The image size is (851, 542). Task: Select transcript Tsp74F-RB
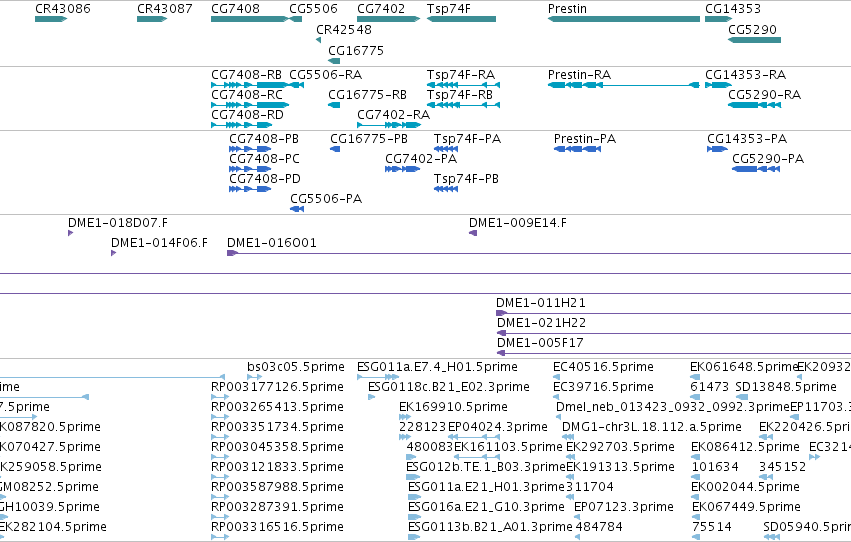463,105
